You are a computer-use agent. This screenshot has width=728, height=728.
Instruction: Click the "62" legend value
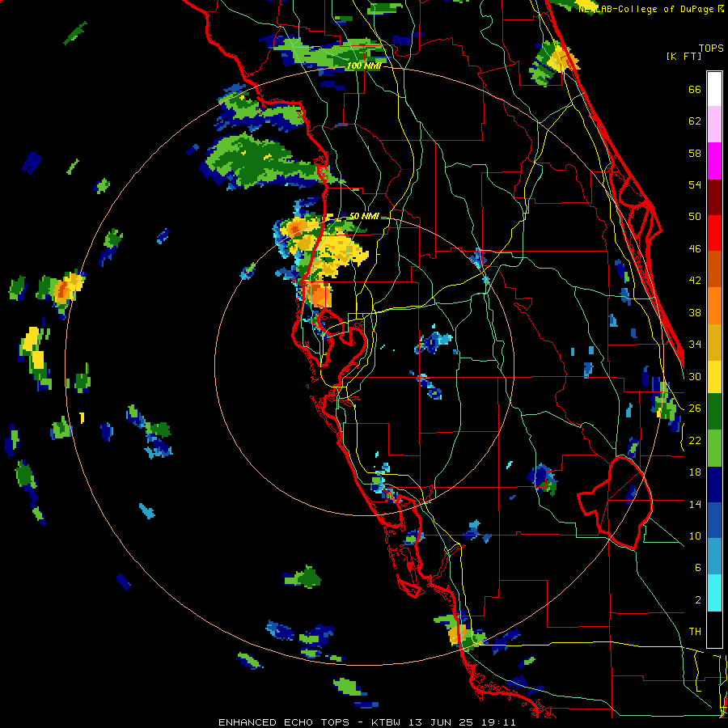pos(695,121)
